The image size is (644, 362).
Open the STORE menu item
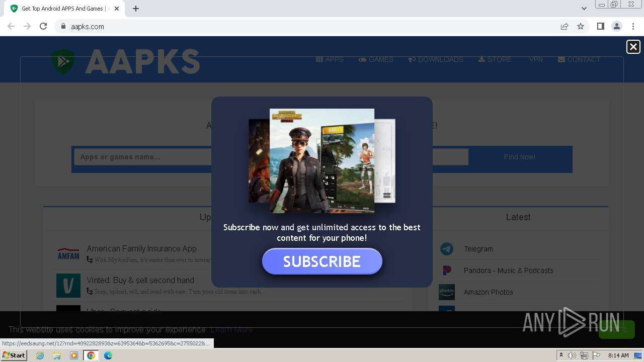(x=495, y=59)
